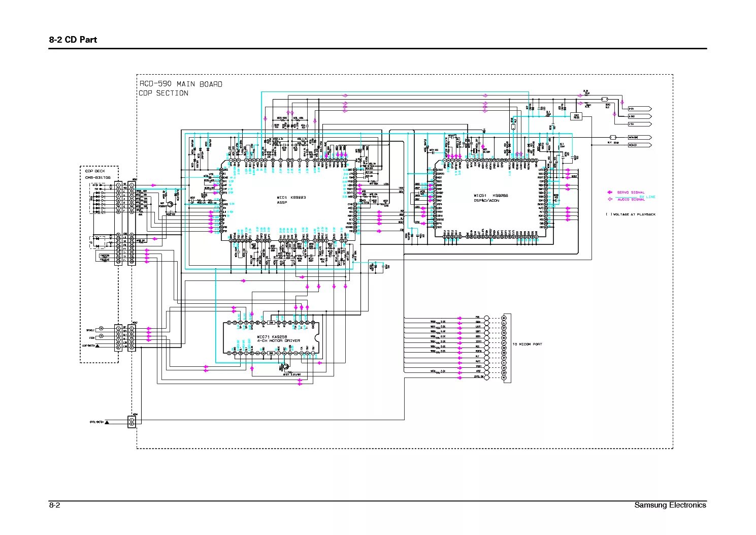Click the 'AUDIO SIGNAL' legend text
This screenshot has width=756, height=535.
click(x=631, y=200)
